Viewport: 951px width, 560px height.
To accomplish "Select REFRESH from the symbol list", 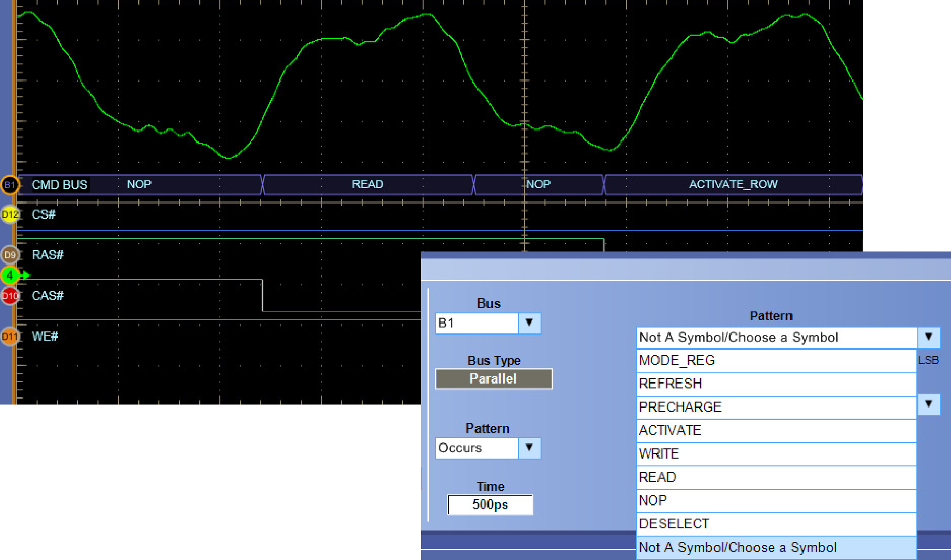I will [670, 384].
